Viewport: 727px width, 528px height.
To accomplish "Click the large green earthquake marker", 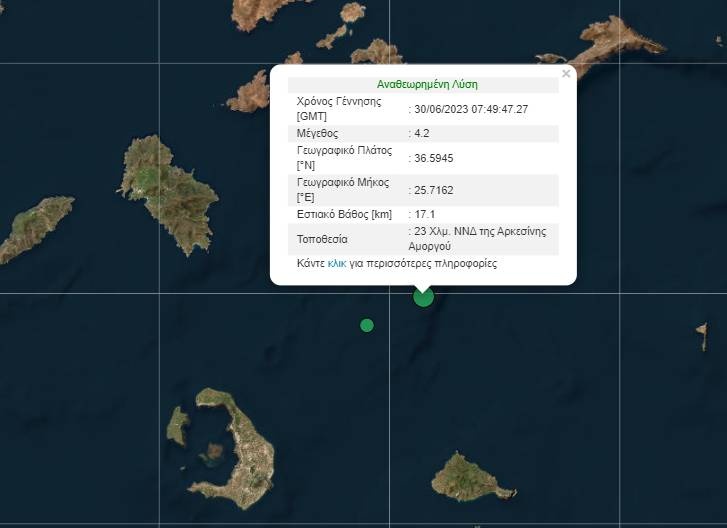I will tap(423, 296).
